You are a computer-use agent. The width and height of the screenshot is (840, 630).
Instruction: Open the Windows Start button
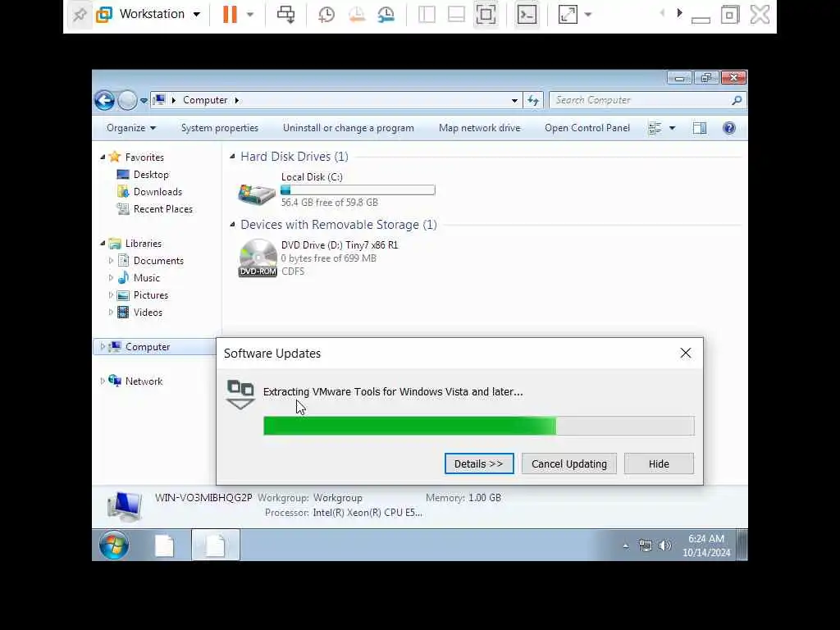point(113,546)
